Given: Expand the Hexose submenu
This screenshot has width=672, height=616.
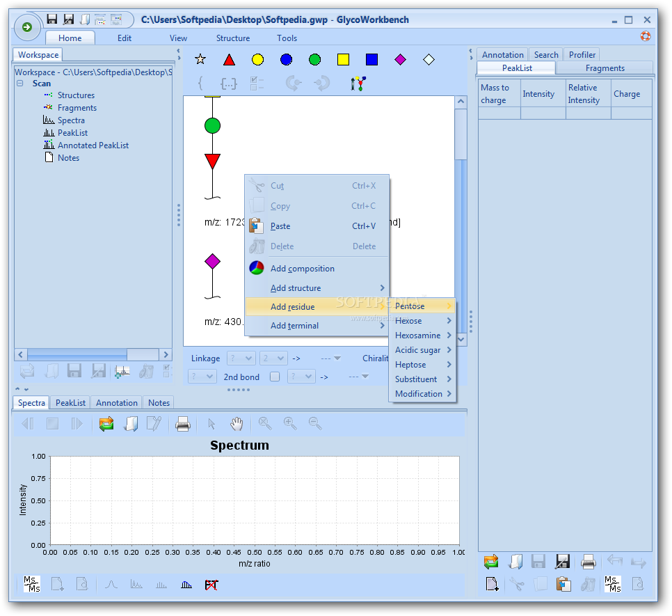Looking at the screenshot, I should pos(422,321).
